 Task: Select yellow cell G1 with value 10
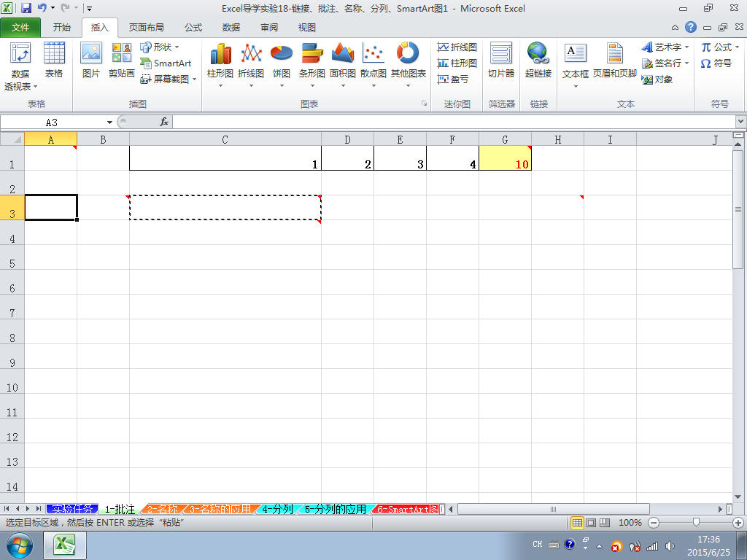(x=505, y=158)
